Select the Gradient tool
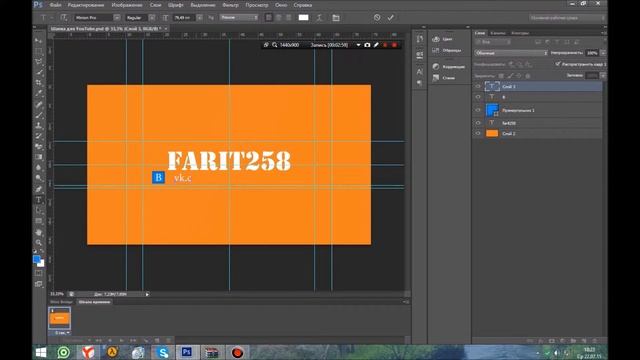Image resolution: width=640 pixels, height=360 pixels. coord(39,157)
